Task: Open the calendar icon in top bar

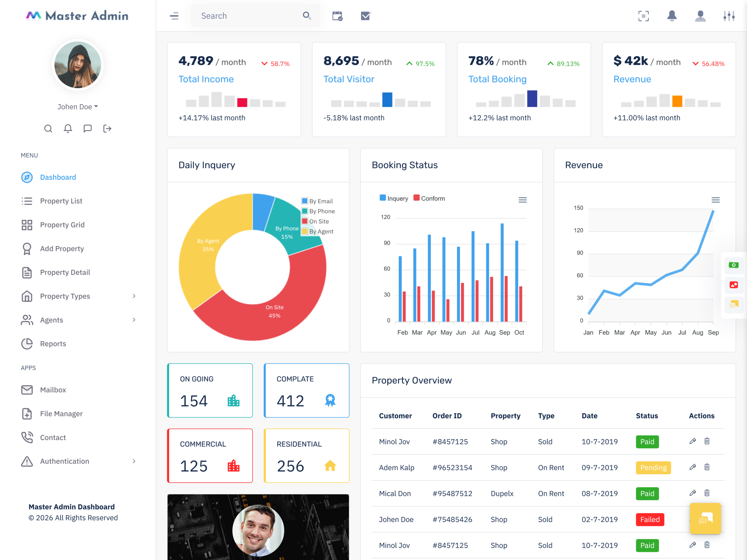Action: click(x=337, y=16)
